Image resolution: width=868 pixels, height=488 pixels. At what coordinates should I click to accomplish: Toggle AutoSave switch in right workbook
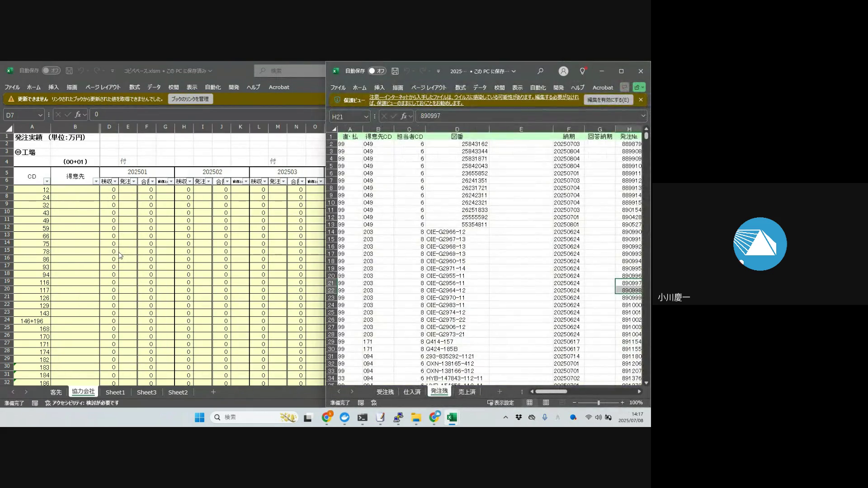click(x=377, y=71)
